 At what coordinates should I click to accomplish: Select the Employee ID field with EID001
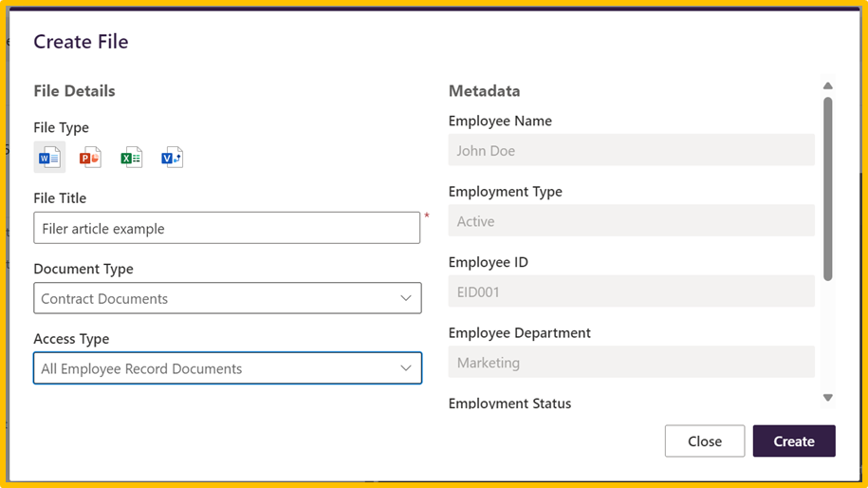pos(631,291)
